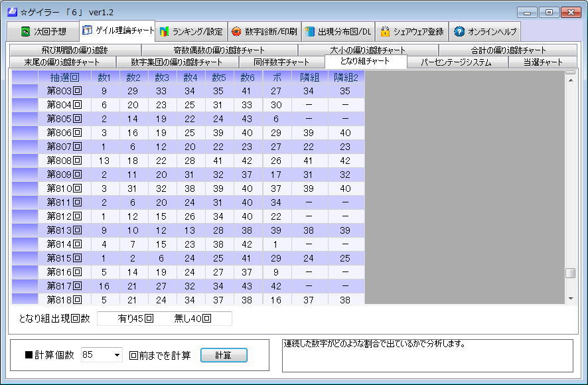Click the 隣組2 column header

coord(346,77)
